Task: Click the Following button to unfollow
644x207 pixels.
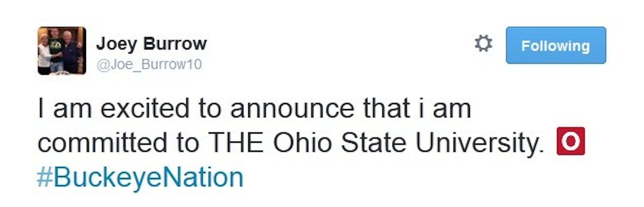Action: pos(555,45)
